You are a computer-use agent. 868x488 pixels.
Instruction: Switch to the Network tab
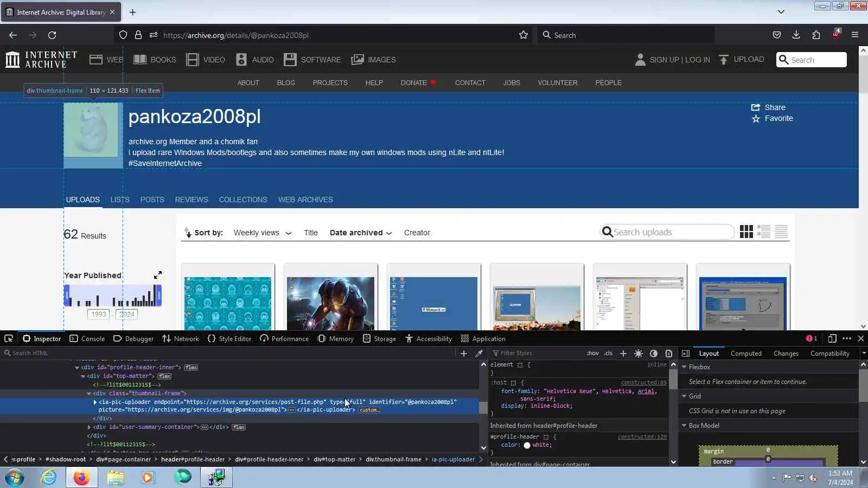coord(181,338)
